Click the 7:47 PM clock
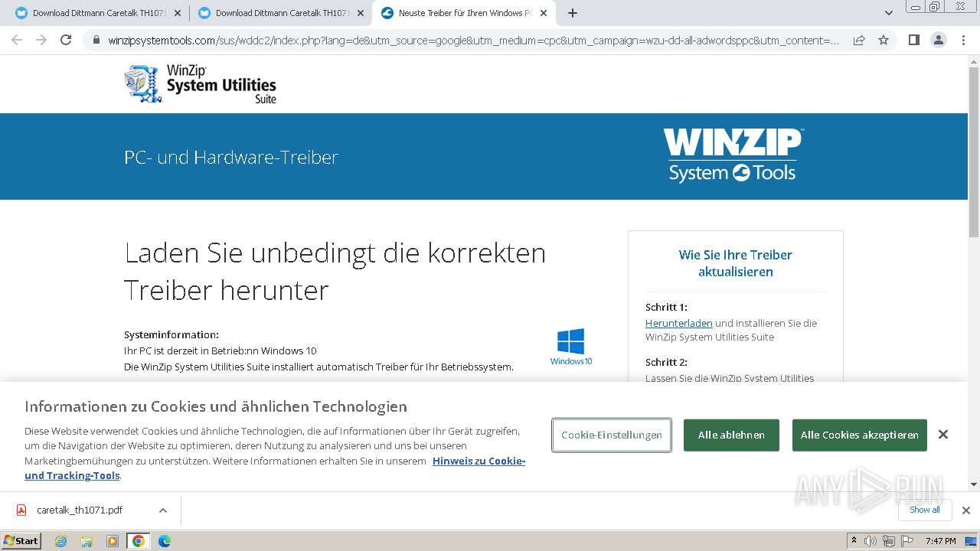The image size is (980, 551). click(940, 541)
